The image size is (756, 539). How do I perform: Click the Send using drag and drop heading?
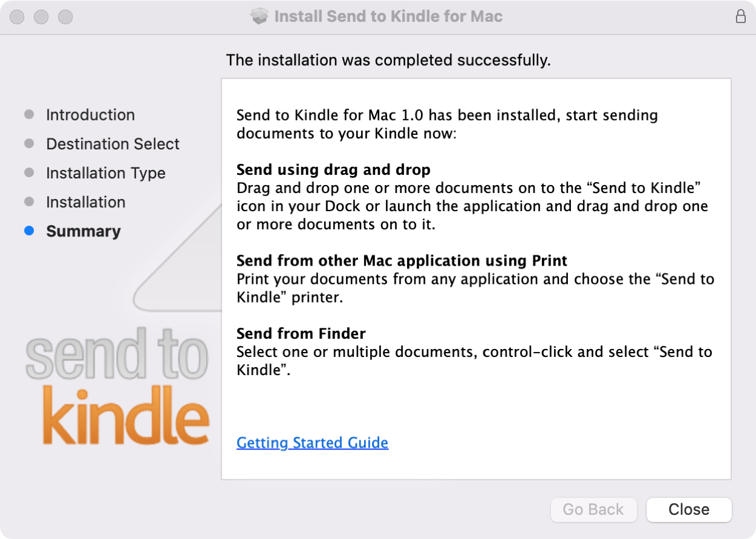333,169
